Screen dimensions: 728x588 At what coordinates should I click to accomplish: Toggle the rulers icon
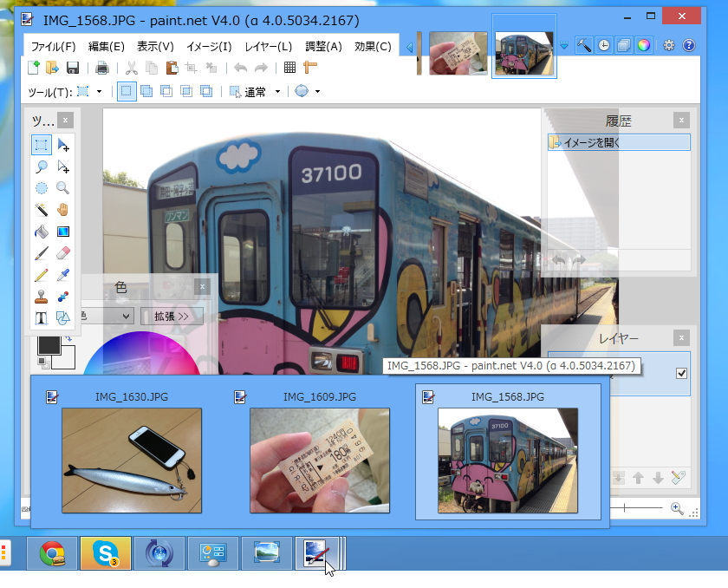coord(309,68)
